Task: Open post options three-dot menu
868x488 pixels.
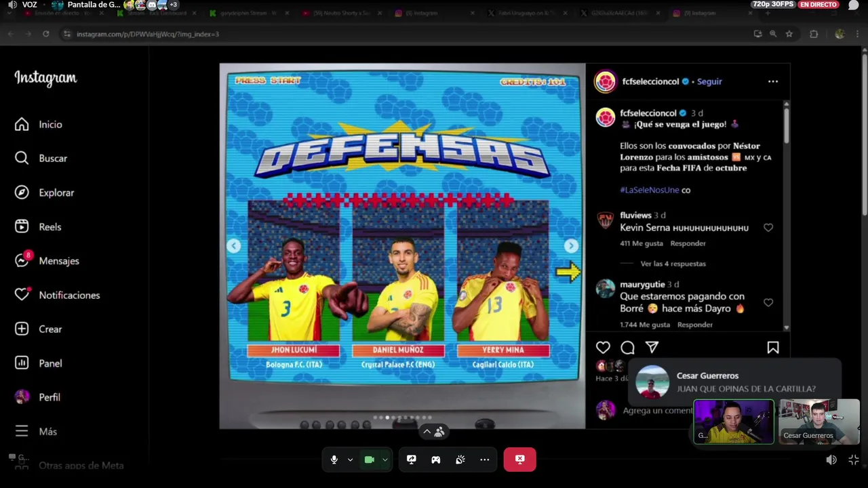Action: pyautogui.click(x=772, y=81)
